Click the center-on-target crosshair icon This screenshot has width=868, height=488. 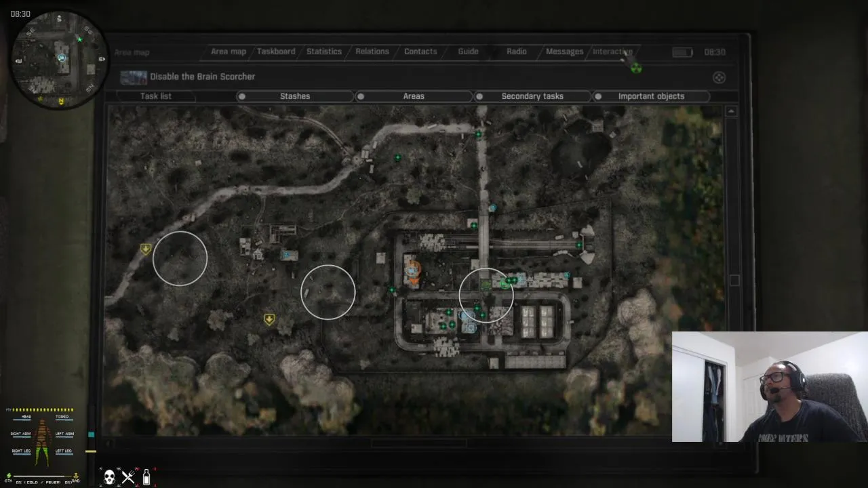tap(719, 77)
